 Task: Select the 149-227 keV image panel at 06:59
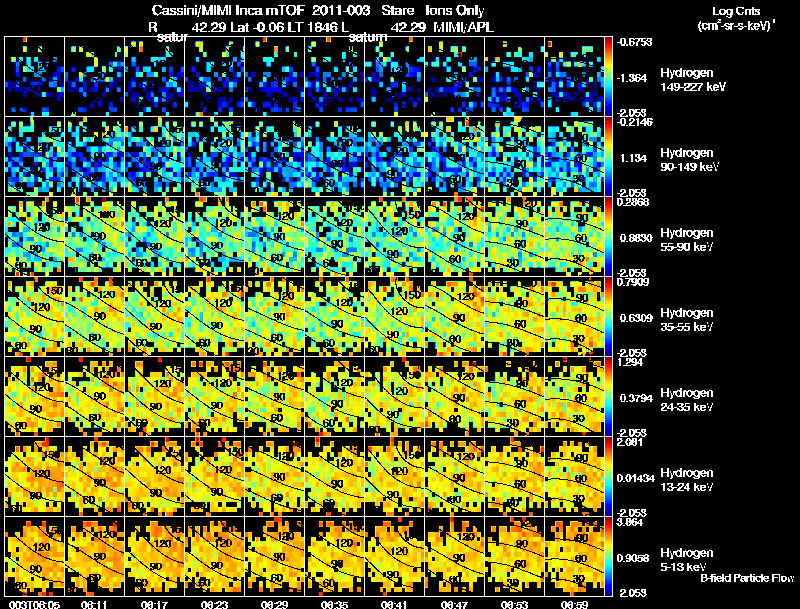574,77
